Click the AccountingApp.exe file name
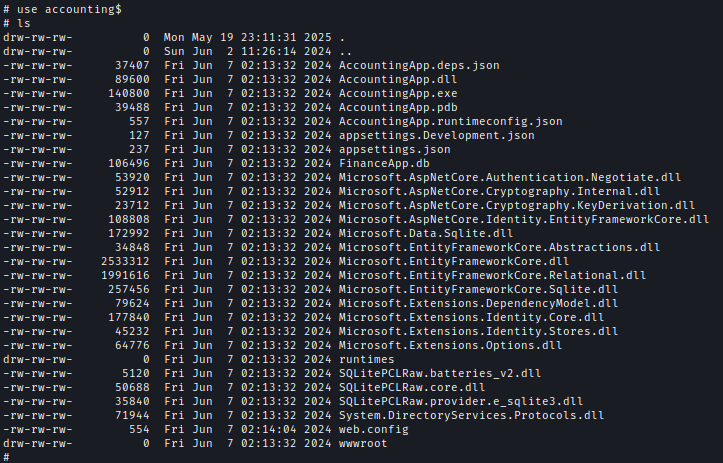This screenshot has height=463, width=723. [398, 93]
